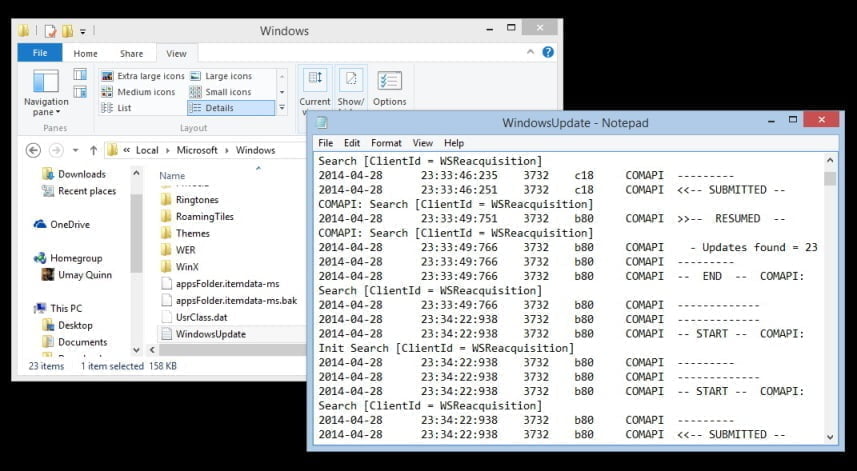This screenshot has height=471, width=857.
Task: Choose Small icons layout
Action: pyautogui.click(x=220, y=92)
